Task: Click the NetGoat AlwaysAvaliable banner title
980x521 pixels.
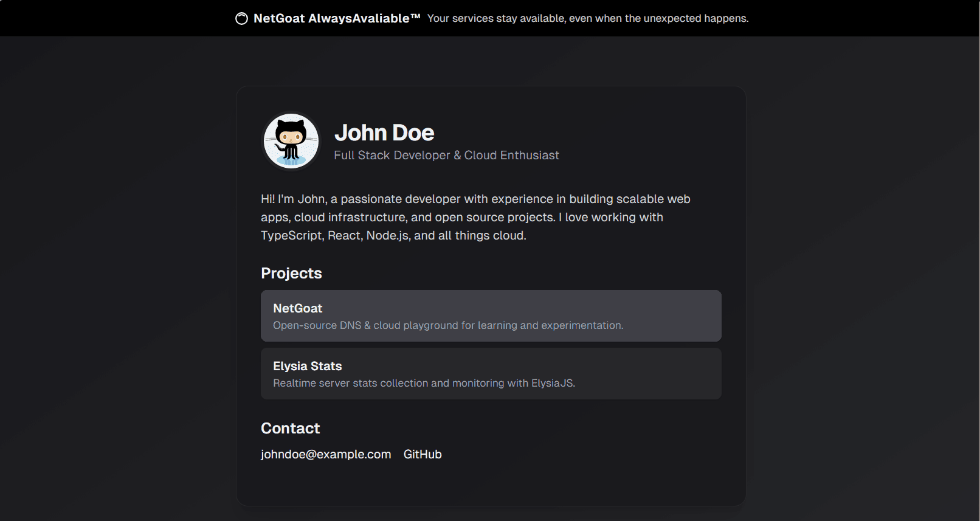Action: tap(337, 18)
